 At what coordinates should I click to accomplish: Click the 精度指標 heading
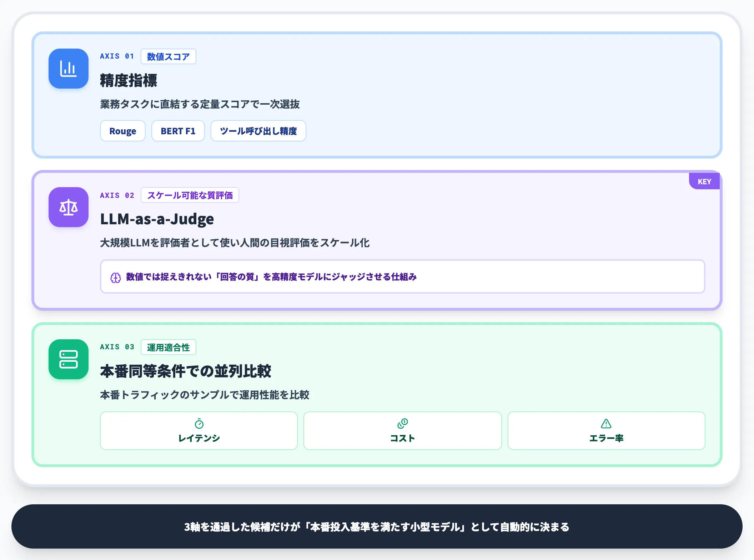(x=129, y=80)
